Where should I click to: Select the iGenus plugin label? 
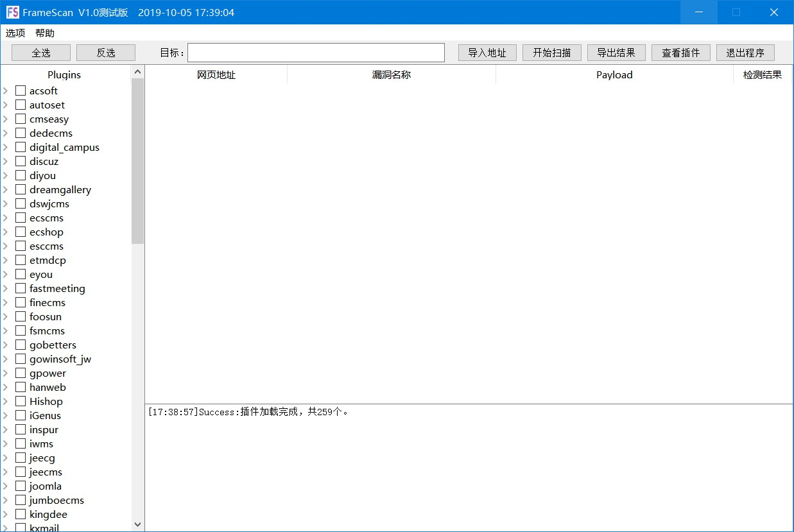coord(45,415)
